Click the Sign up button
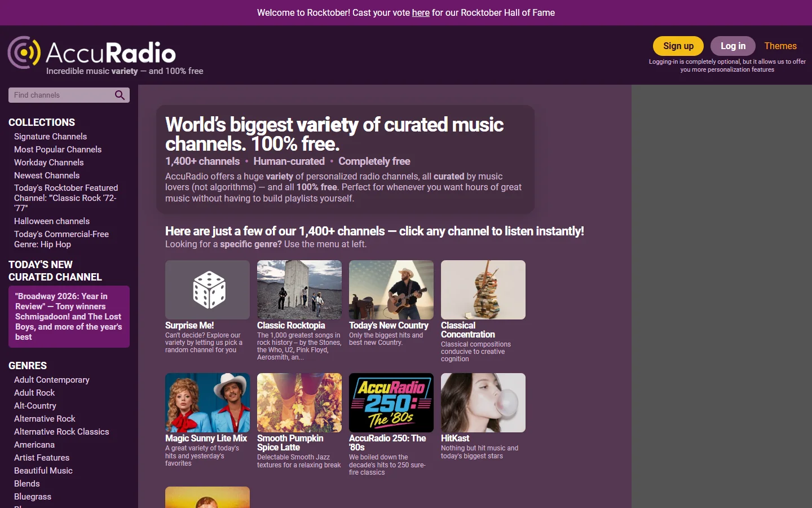The image size is (812, 508). 678,46
